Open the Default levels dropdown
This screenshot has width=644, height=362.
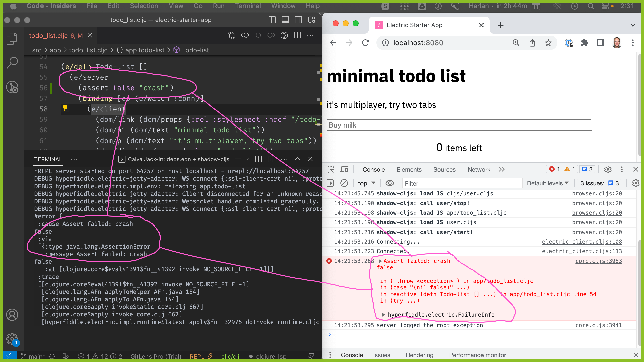547,183
